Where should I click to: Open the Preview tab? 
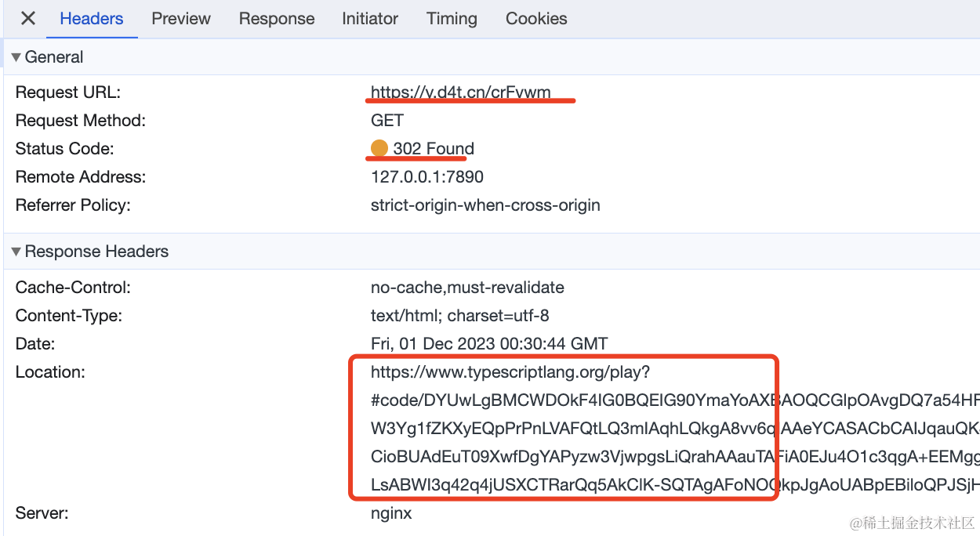[x=181, y=19]
